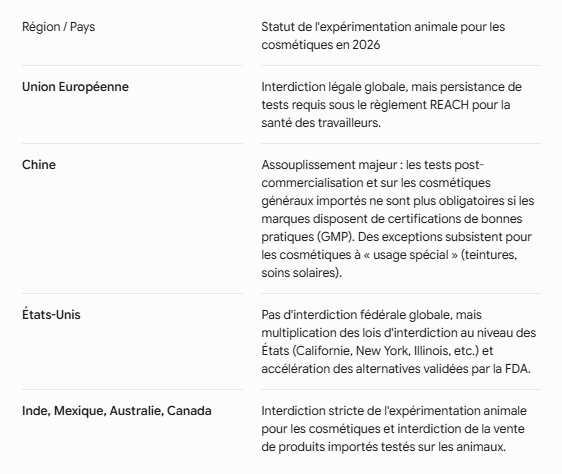
Task: Click the "(GMP)" abbreviation in the Chine text
Action: click(x=335, y=237)
